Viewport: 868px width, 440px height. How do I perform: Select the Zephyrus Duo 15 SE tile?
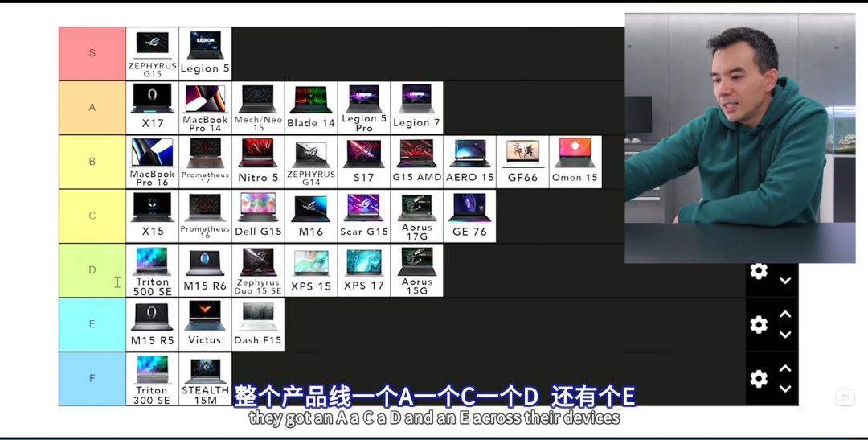point(258,270)
